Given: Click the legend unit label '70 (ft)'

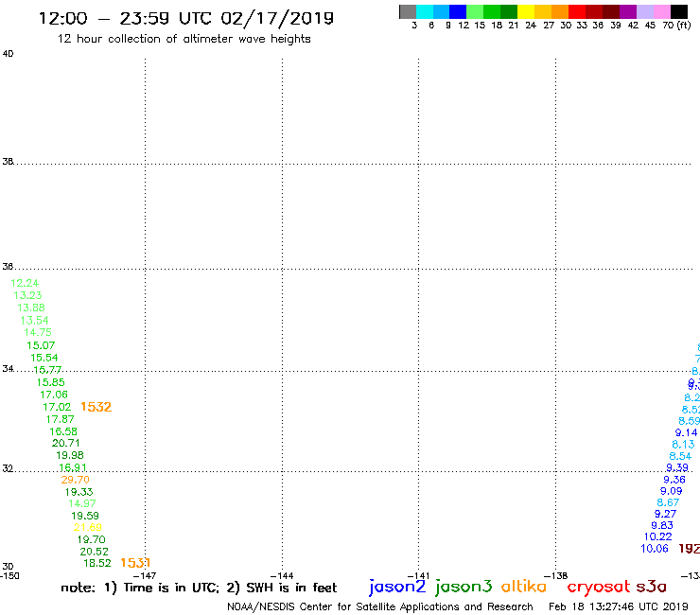Looking at the screenshot, I should tap(676, 25).
